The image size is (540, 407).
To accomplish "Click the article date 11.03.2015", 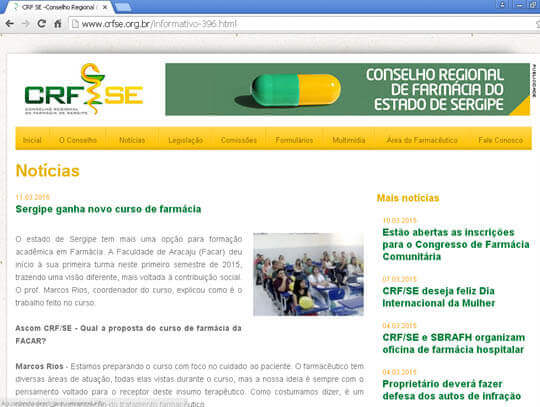I will (x=33, y=197).
